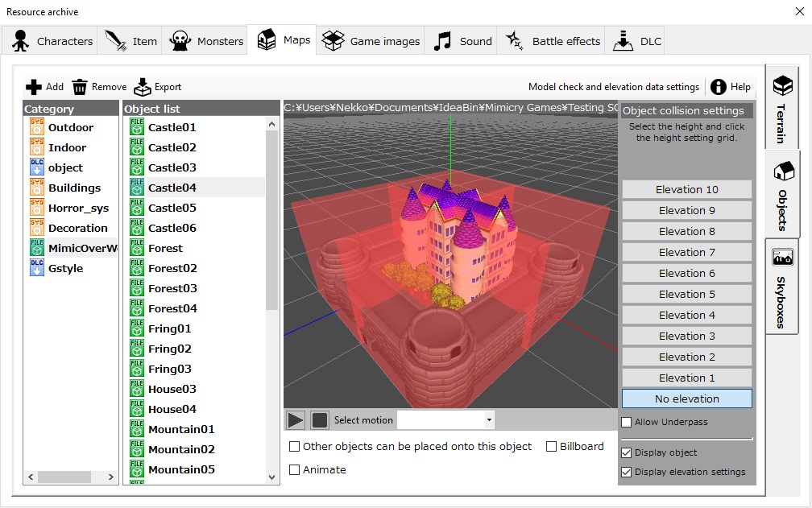Toggle the Animate checkbox
Image resolution: width=812 pixels, height=508 pixels.
coord(294,469)
